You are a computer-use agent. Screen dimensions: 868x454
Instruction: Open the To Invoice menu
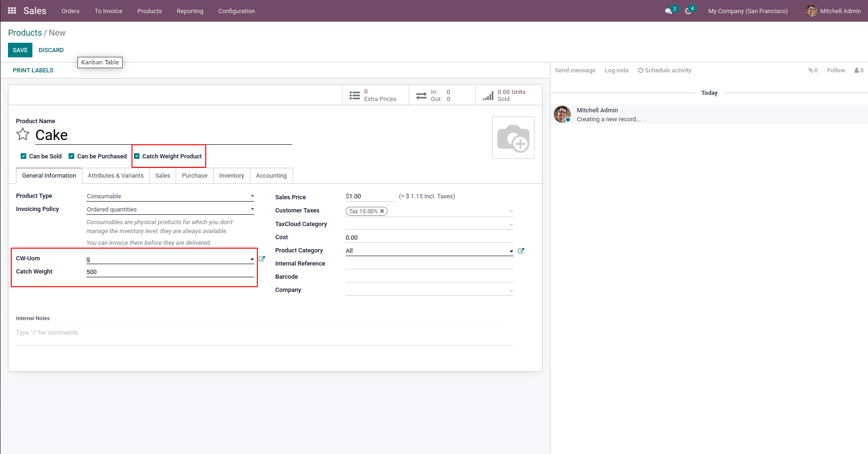point(108,11)
